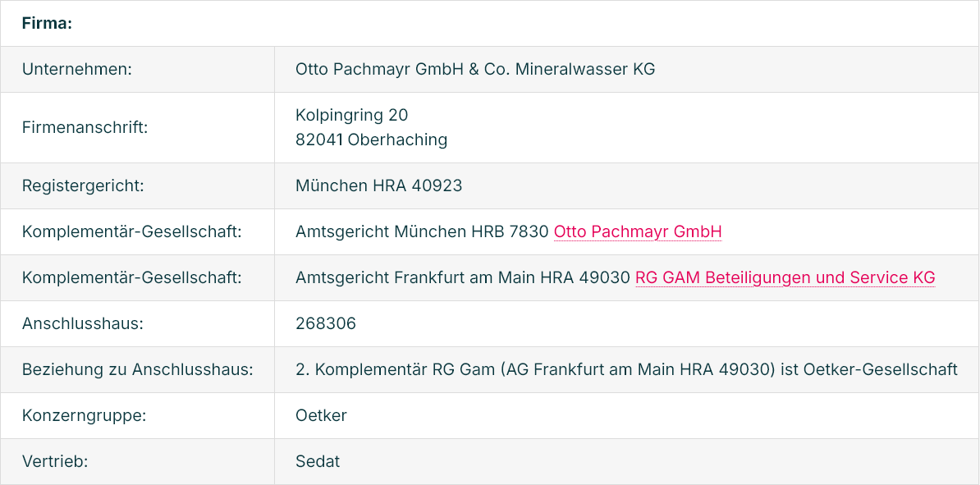Image resolution: width=980 pixels, height=485 pixels.
Task: Follow the RG GAM Beteiligungen und Service KG link
Action: pyautogui.click(x=785, y=278)
